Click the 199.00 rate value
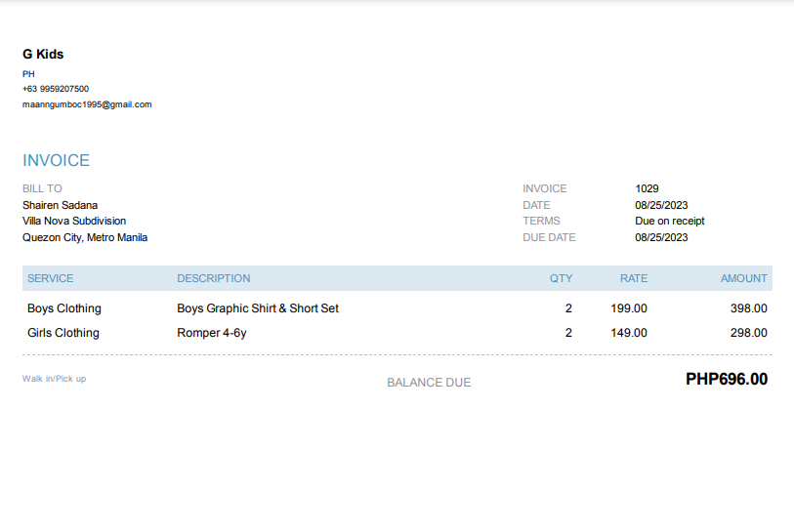The image size is (794, 532). pos(628,308)
